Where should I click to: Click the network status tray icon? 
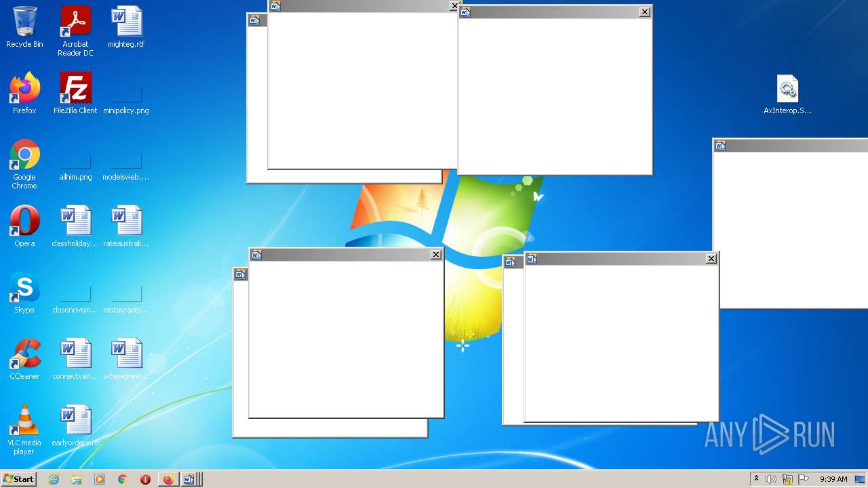coord(787,479)
